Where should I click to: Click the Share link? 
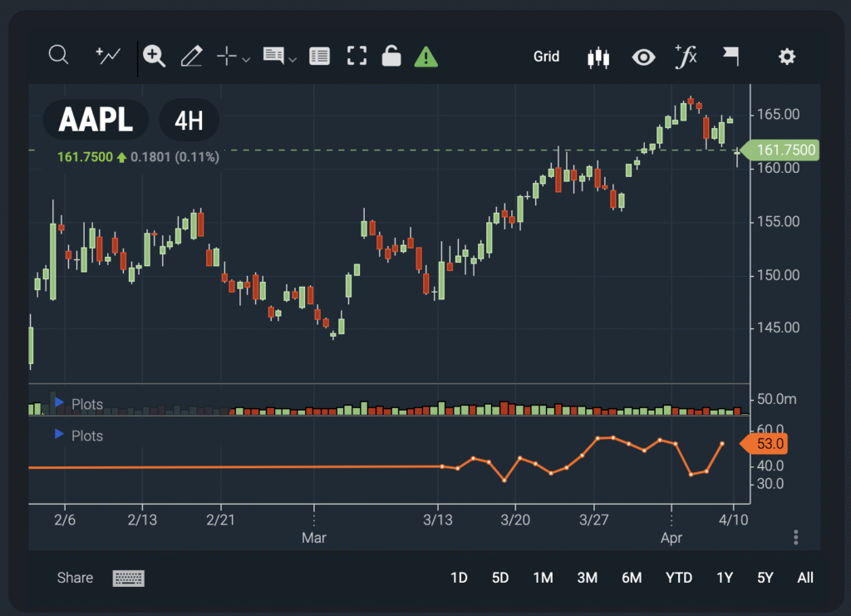[75, 578]
